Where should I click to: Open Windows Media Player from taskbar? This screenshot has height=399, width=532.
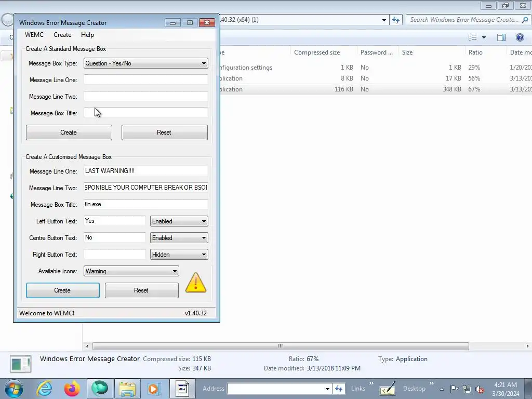click(153, 389)
